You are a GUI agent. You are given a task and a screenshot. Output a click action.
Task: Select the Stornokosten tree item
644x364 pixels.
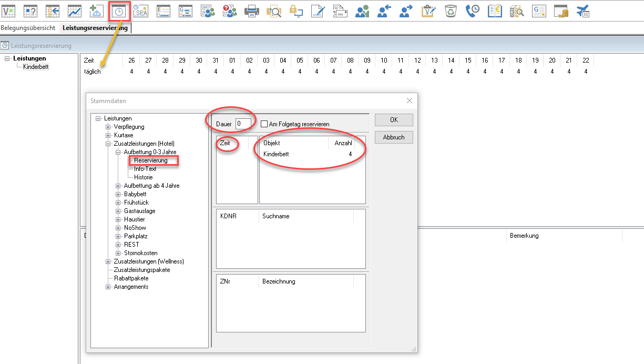coord(140,253)
